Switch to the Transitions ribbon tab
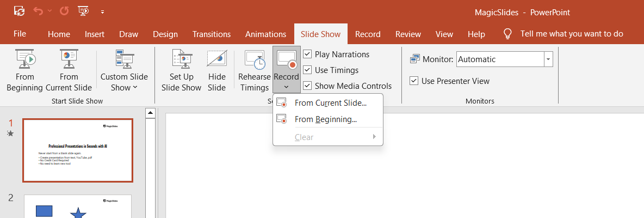This screenshot has width=644, height=218. click(212, 34)
